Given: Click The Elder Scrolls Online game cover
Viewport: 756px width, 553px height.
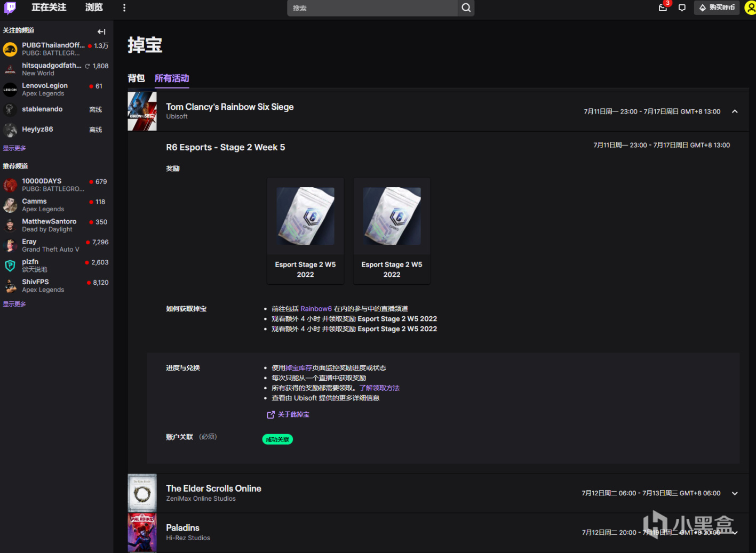Looking at the screenshot, I should [142, 493].
